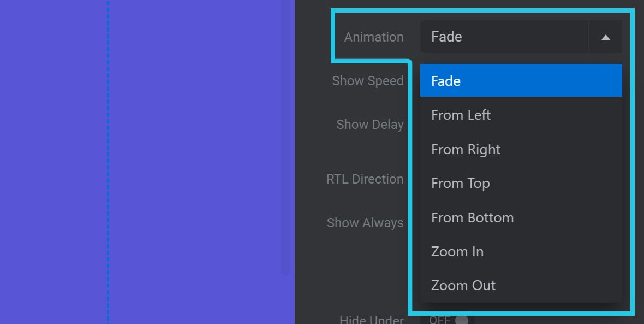Click the Show Delay label
The height and width of the screenshot is (324, 644).
[x=369, y=125]
